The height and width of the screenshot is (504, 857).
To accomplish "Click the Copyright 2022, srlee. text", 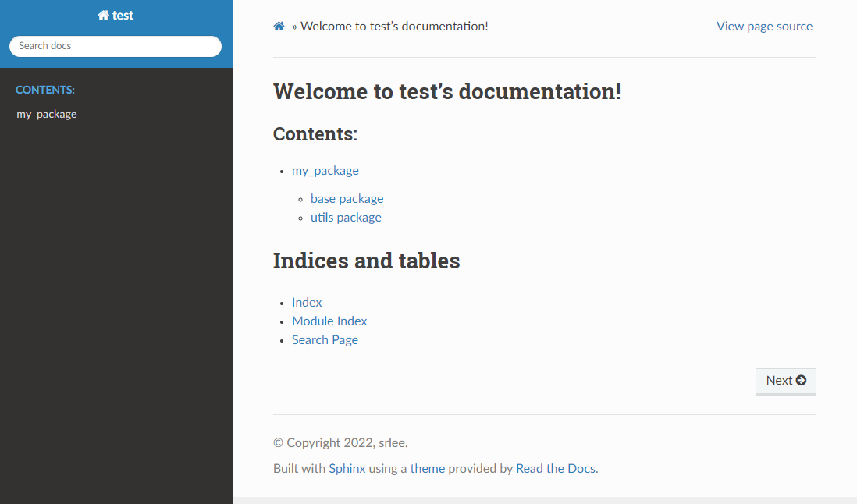I will pos(340,443).
